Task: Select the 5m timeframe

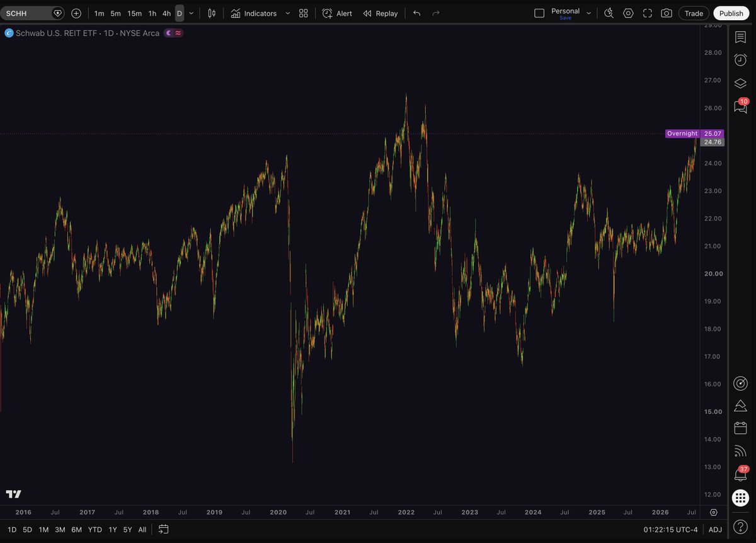Action: 115,13
